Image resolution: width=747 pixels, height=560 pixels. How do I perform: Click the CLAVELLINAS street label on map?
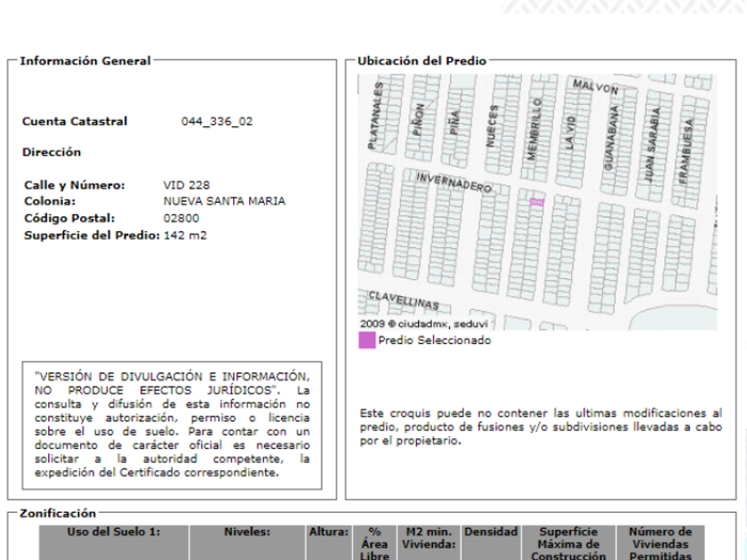pos(403,300)
